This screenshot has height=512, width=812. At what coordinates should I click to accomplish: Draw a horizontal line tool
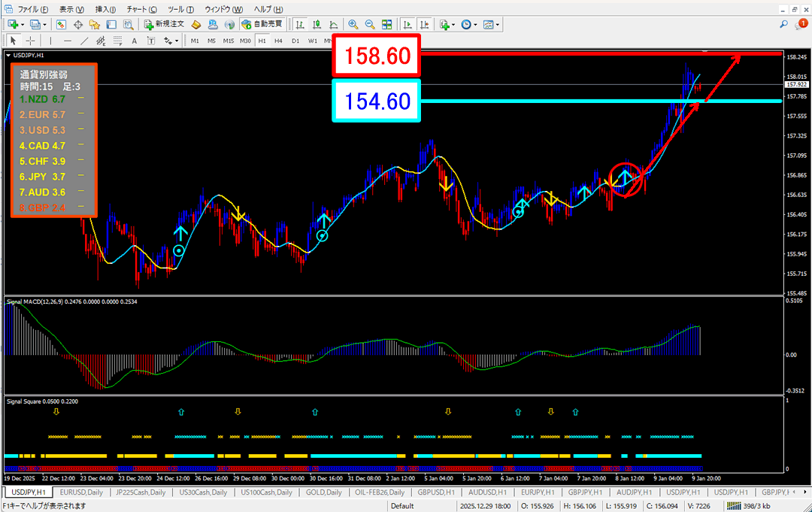coord(67,41)
